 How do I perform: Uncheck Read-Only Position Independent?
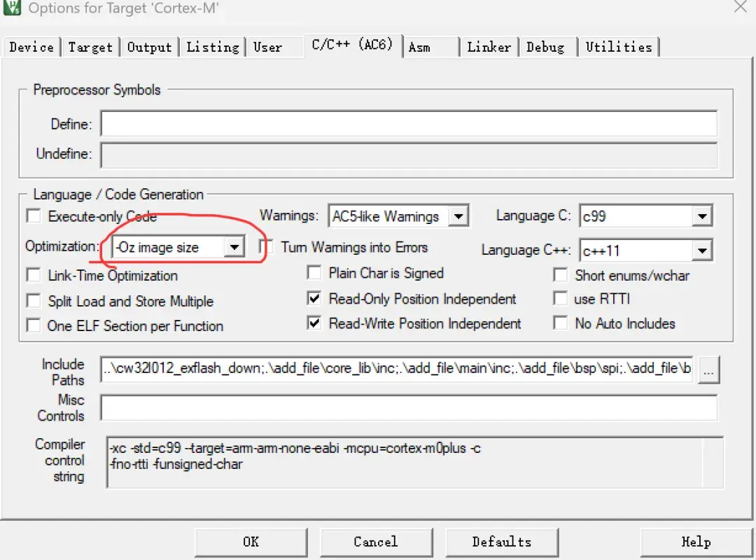pyautogui.click(x=315, y=299)
